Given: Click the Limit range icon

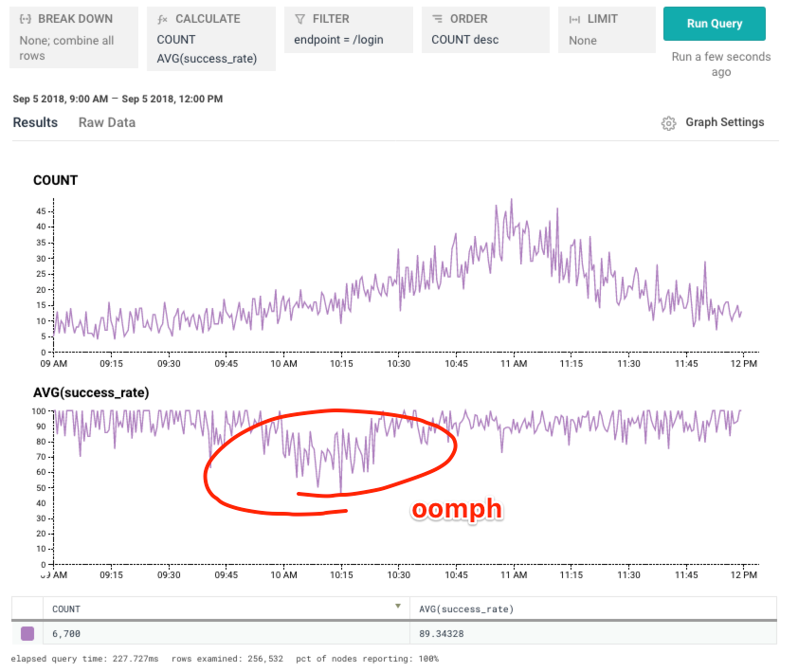Looking at the screenshot, I should [574, 19].
